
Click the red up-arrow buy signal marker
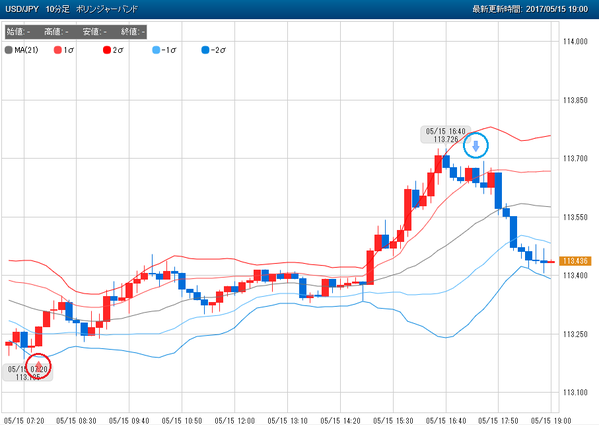coord(39,366)
